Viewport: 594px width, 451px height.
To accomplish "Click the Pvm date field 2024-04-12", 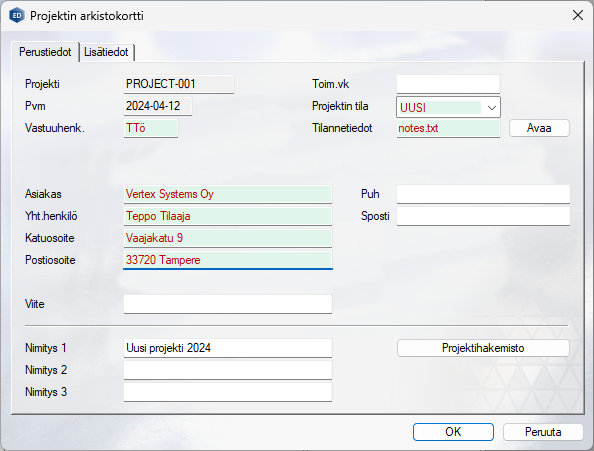I will pyautogui.click(x=158, y=106).
